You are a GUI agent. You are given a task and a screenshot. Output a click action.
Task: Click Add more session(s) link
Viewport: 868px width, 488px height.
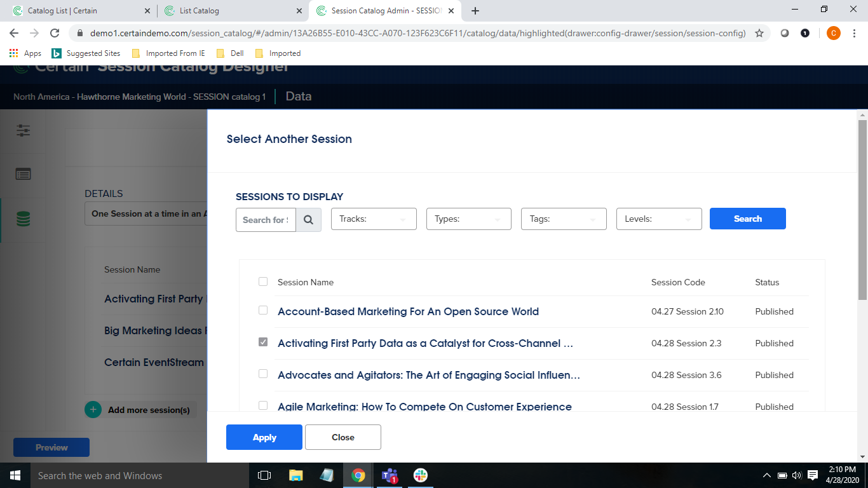(x=149, y=410)
